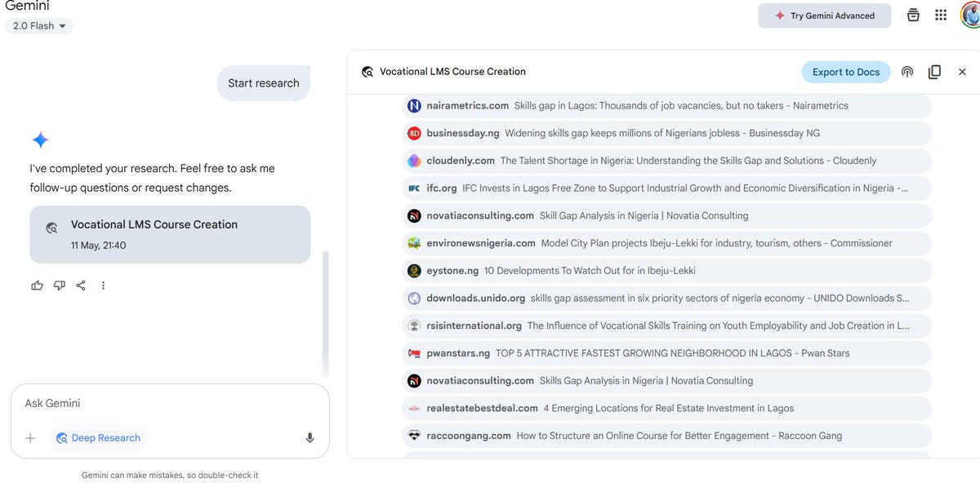Open the businessday.ng source link
The height and width of the screenshot is (483, 980).
tap(667, 133)
